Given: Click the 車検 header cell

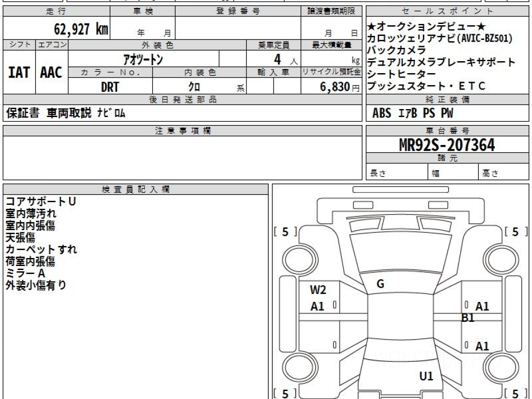Looking at the screenshot, I should point(143,12).
